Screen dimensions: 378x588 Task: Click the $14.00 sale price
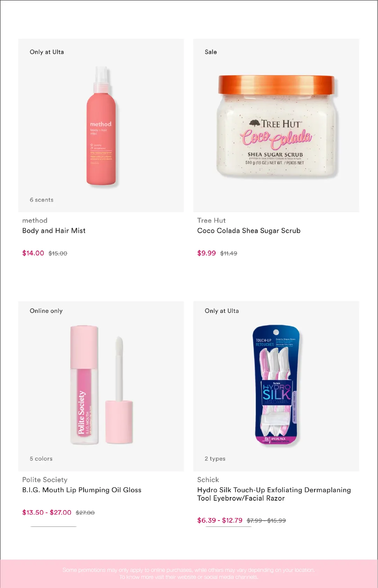pyautogui.click(x=33, y=253)
